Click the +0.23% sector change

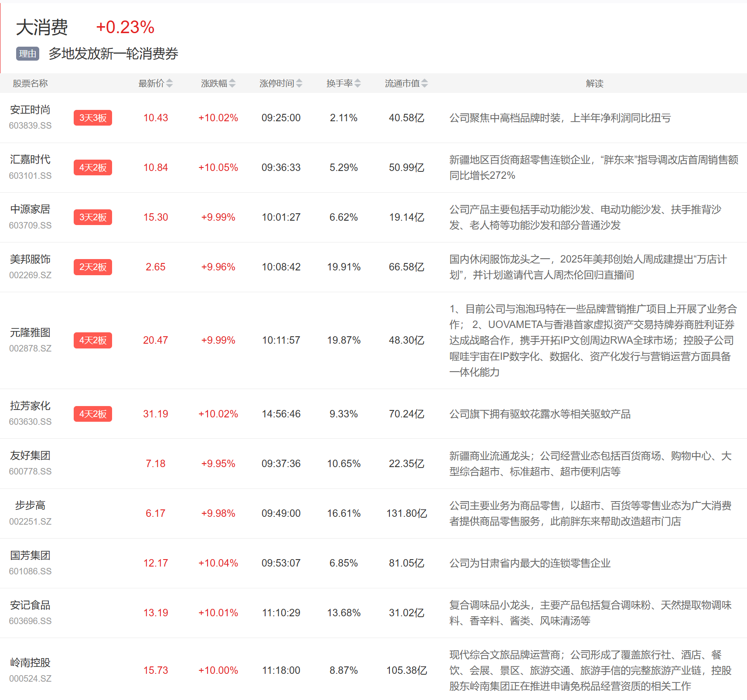tap(125, 27)
